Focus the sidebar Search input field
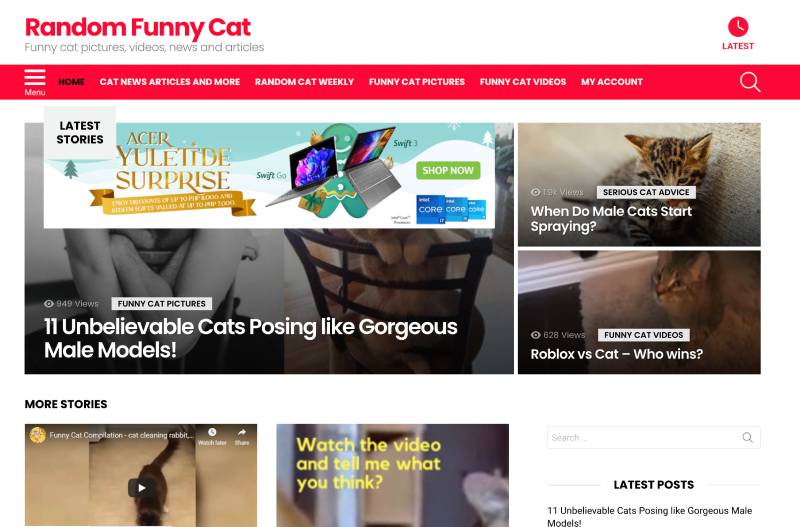800x527 pixels. (644, 437)
